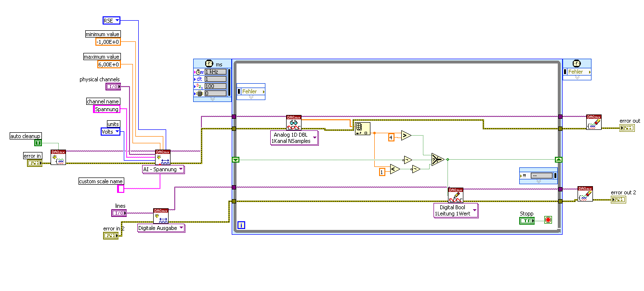Image resolution: width=644 pixels, height=291 pixels.
Task: Open the Volts units dropdown
Action: tap(110, 131)
